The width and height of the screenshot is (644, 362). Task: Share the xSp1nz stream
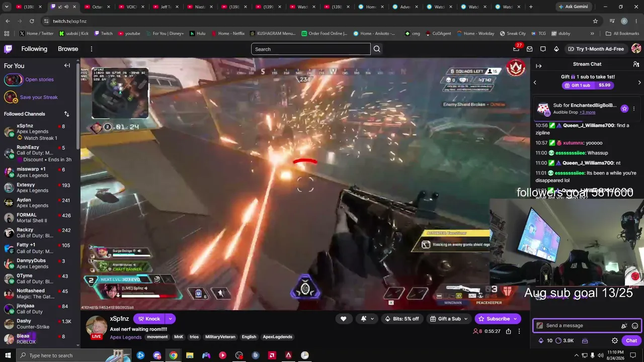[509, 331]
